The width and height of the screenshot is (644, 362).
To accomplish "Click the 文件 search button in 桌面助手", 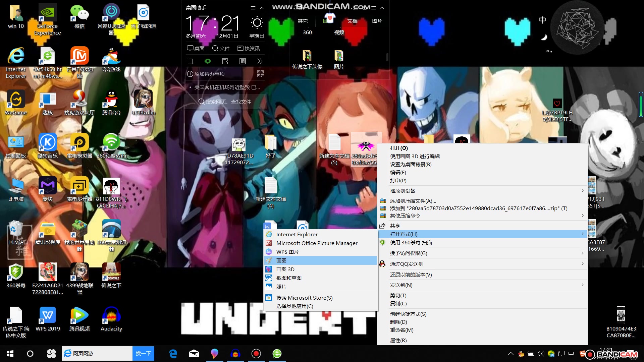I will tap(221, 48).
